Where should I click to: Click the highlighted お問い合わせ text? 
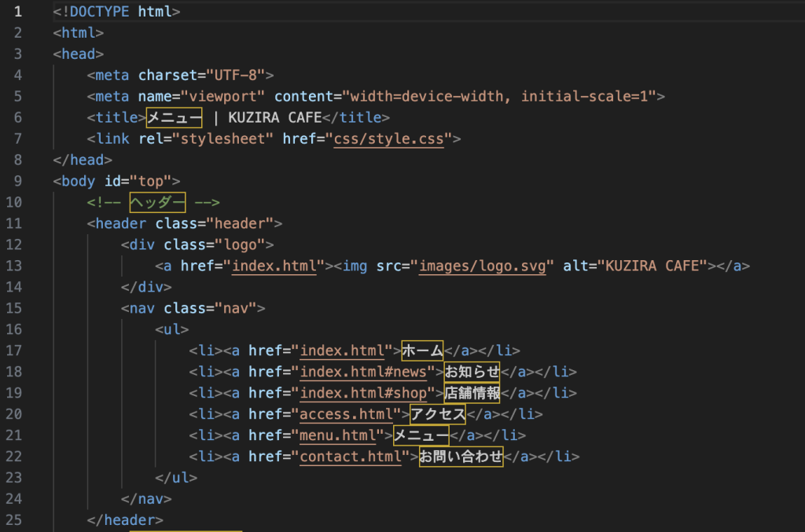[x=461, y=457]
